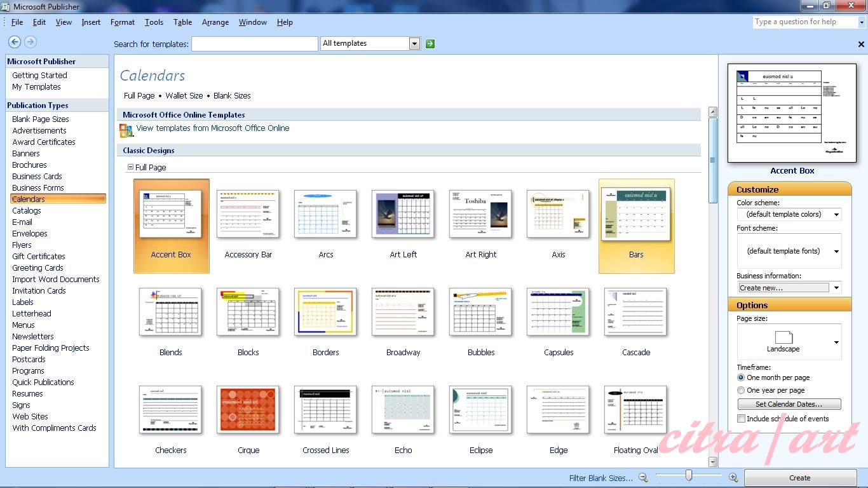Viewport: 868px width, 488px height.
Task: Select Newsletters publication type
Action: tap(33, 337)
